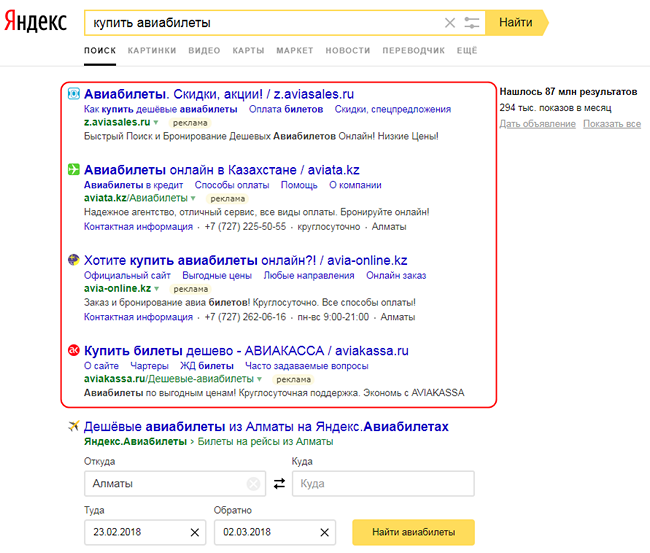This screenshot has width=650, height=553.
Task: Clear the Алматы departure field
Action: click(253, 484)
